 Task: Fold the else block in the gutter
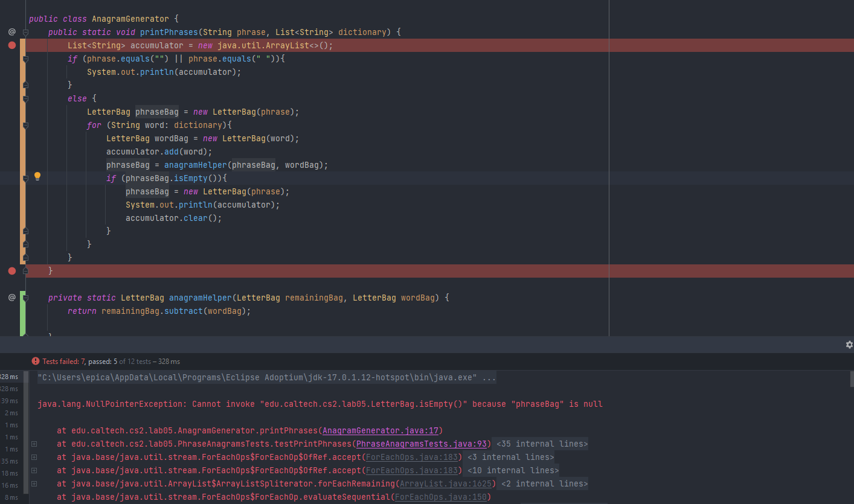25,98
